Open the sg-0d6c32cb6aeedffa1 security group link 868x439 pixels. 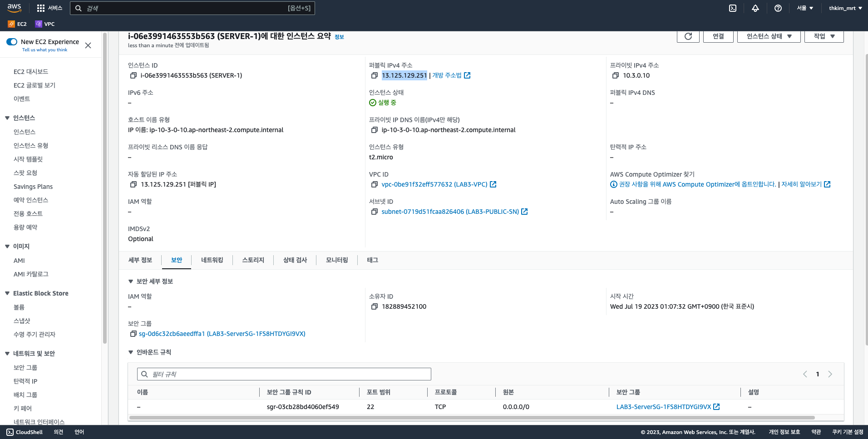click(x=222, y=334)
